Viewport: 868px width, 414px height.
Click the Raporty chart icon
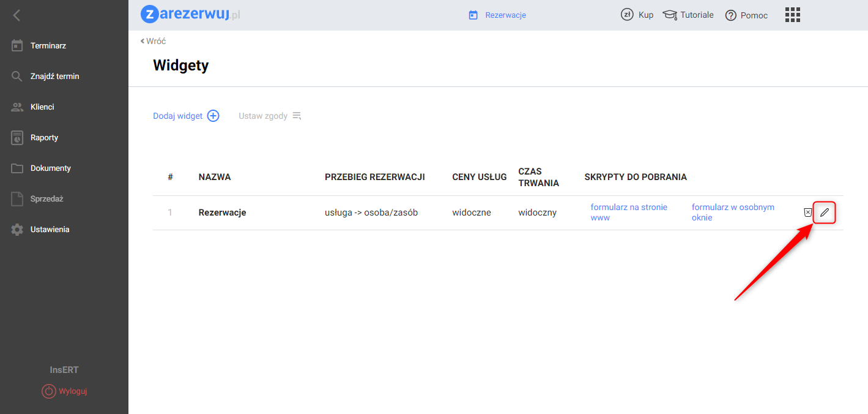(17, 138)
